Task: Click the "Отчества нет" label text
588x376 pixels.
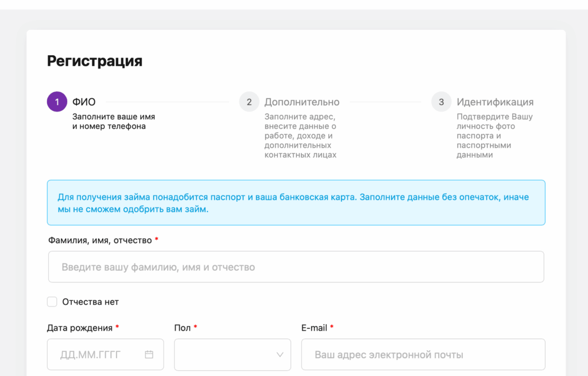Action: click(x=90, y=302)
